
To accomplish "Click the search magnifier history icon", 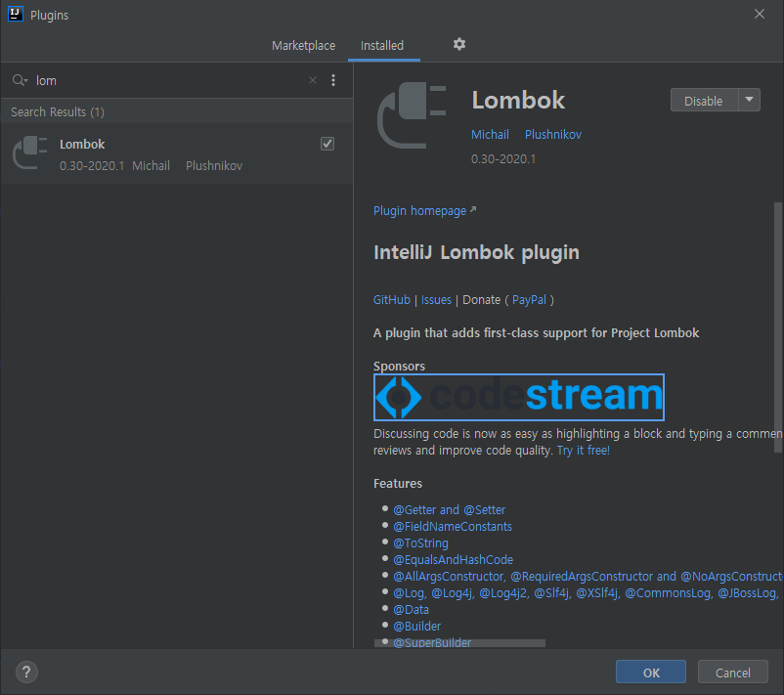I will pos(20,80).
